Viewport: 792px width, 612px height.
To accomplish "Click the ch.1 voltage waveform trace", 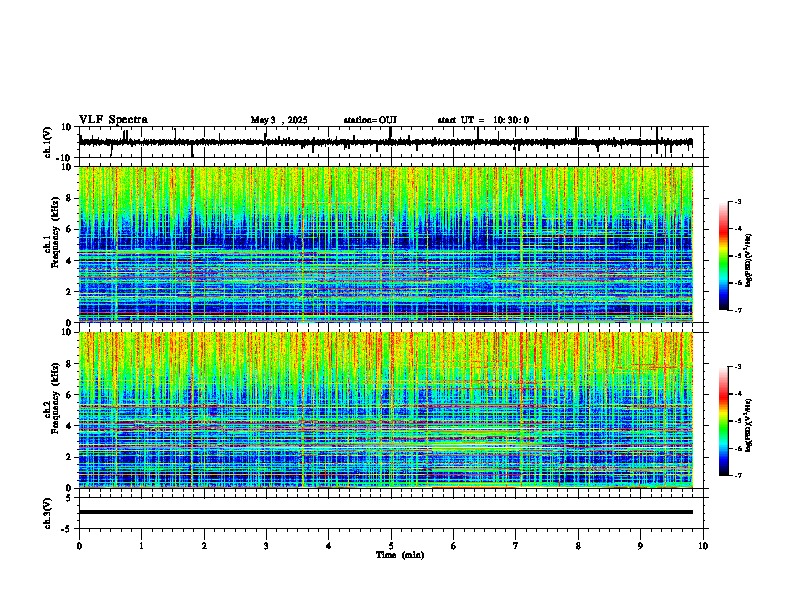I will (386, 142).
